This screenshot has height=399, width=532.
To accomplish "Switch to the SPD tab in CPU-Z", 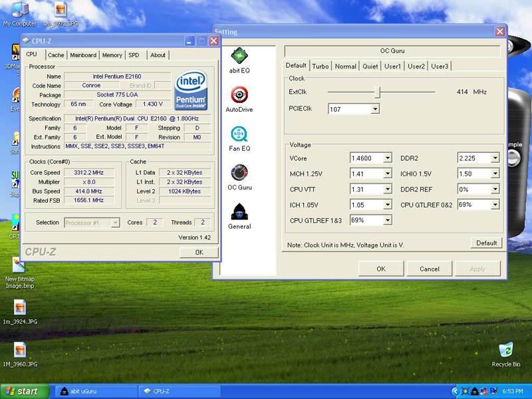I will tap(134, 55).
